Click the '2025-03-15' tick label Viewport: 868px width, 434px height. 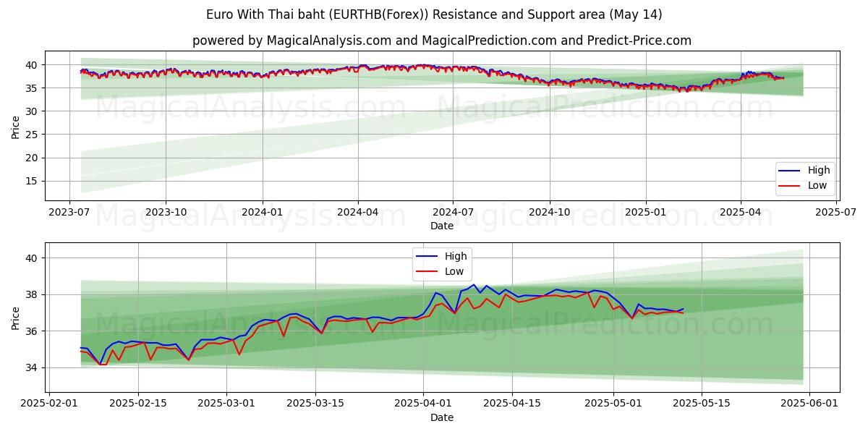(x=315, y=404)
